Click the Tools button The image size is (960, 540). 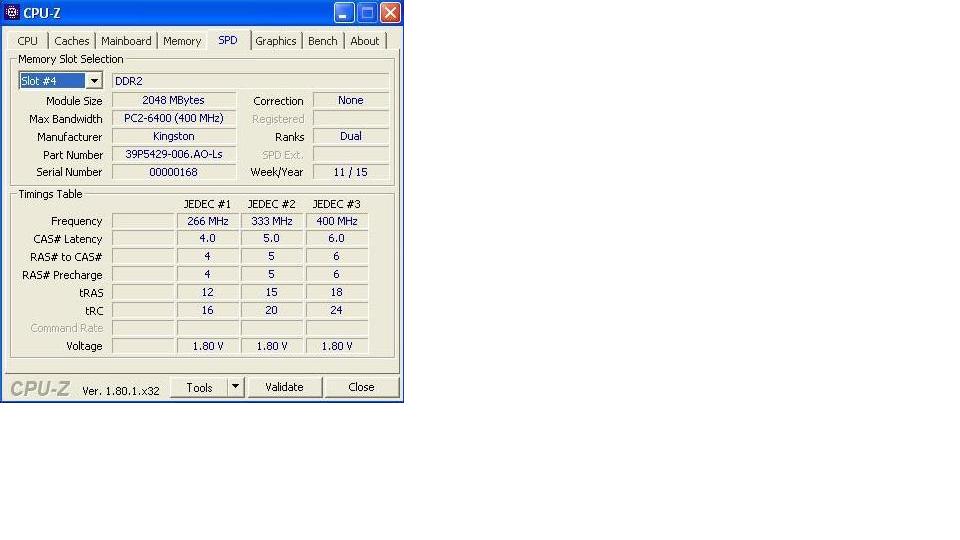pos(199,388)
